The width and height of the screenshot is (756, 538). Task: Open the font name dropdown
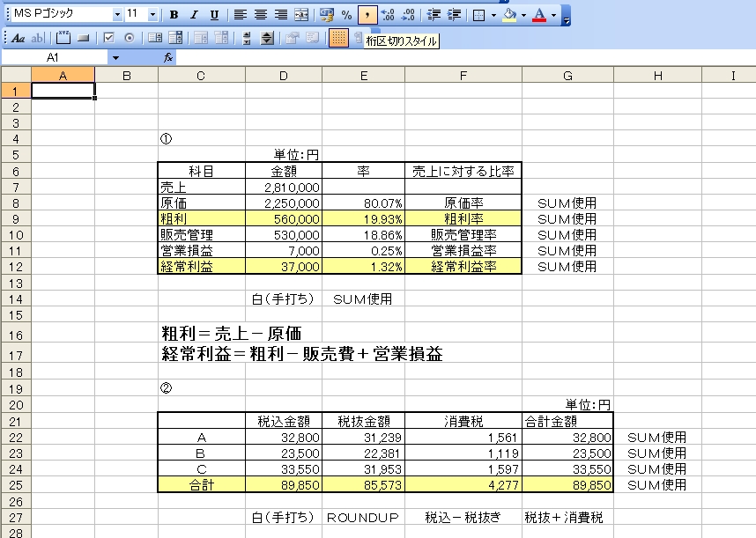tap(117, 15)
